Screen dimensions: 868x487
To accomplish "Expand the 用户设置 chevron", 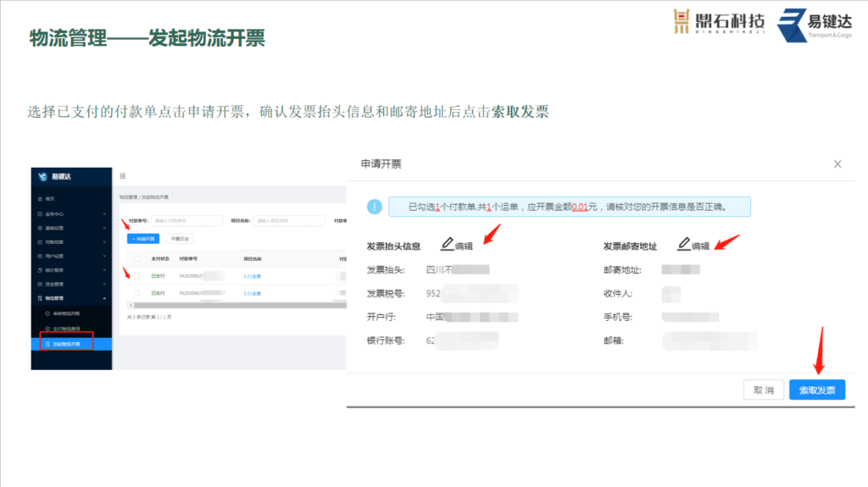I will (x=104, y=257).
